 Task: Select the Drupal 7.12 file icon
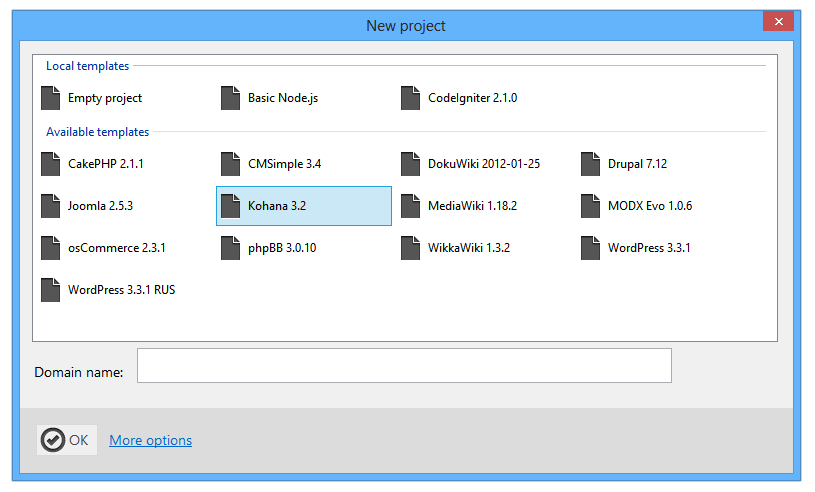(x=590, y=164)
